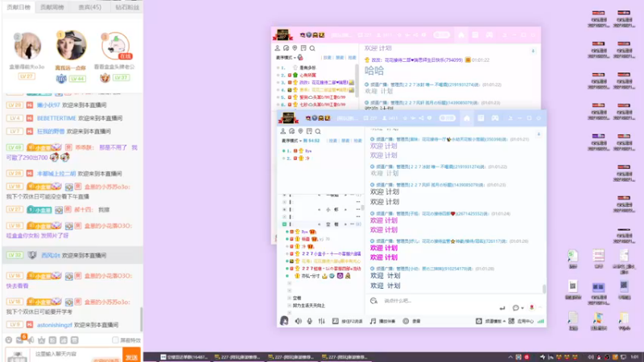The width and height of the screenshot is (644, 362).
Task: Click the speaker volume icon in front window
Action: click(298, 321)
